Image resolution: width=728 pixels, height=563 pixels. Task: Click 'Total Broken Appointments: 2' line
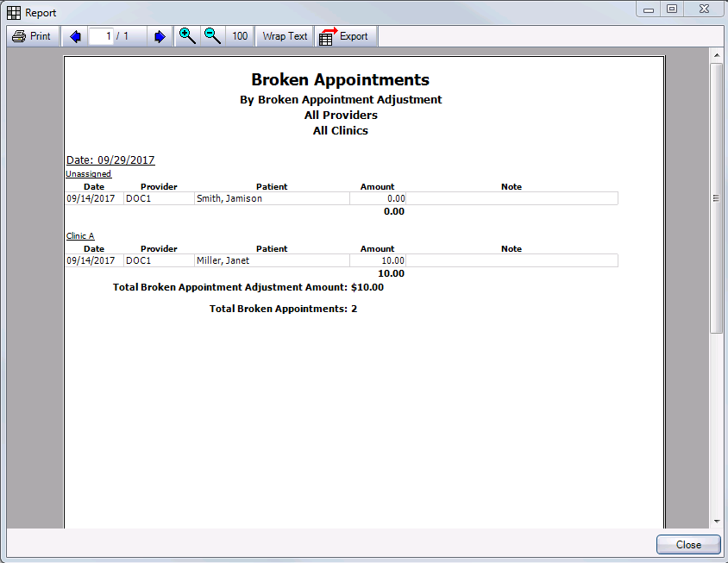283,310
